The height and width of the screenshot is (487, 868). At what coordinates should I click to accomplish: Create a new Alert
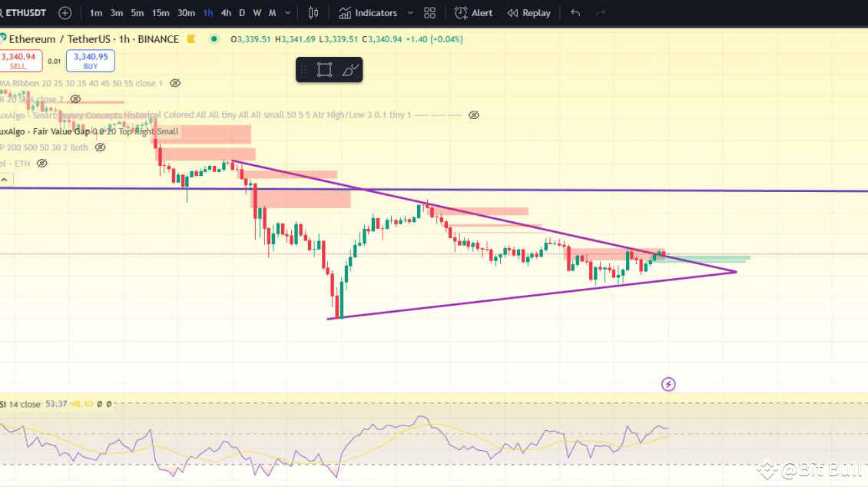coord(473,12)
